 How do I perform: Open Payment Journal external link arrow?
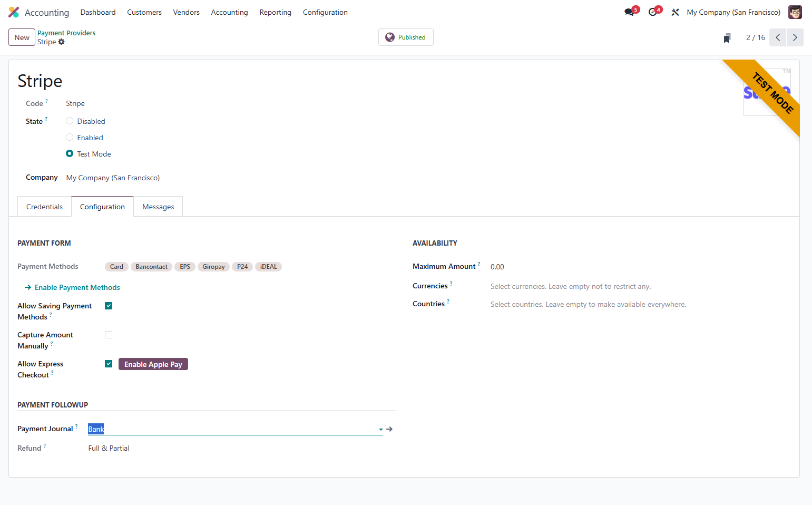pos(389,429)
